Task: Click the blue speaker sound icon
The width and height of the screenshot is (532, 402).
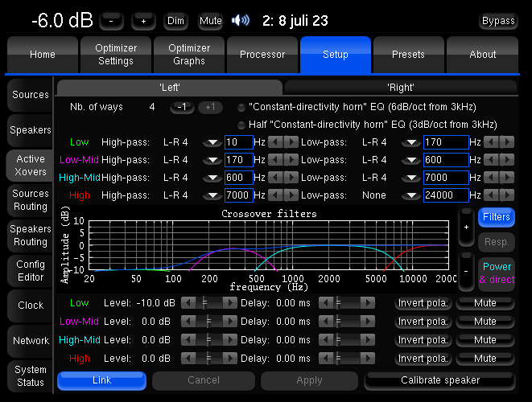Action: click(x=240, y=21)
